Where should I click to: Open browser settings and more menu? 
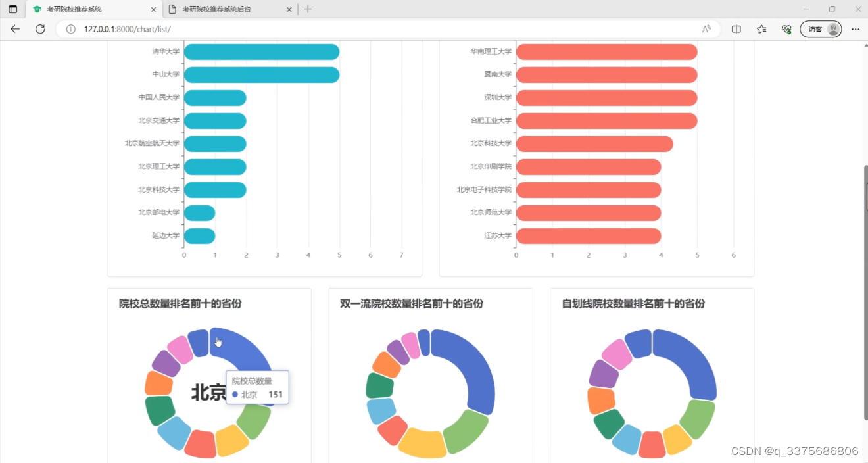coord(856,29)
